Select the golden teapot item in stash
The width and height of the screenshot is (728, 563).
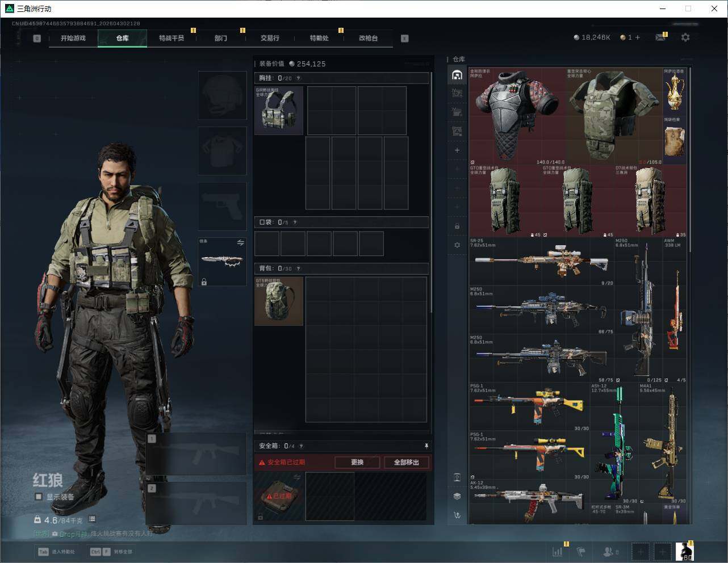click(x=675, y=92)
